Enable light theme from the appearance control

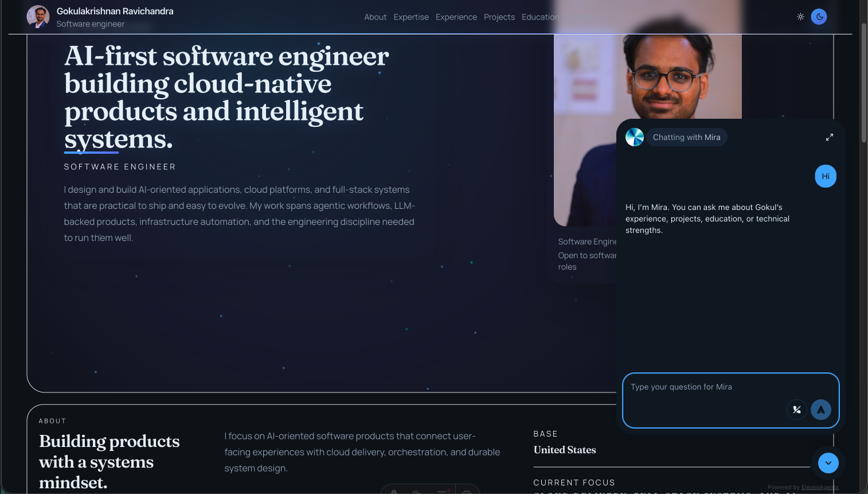coord(800,17)
